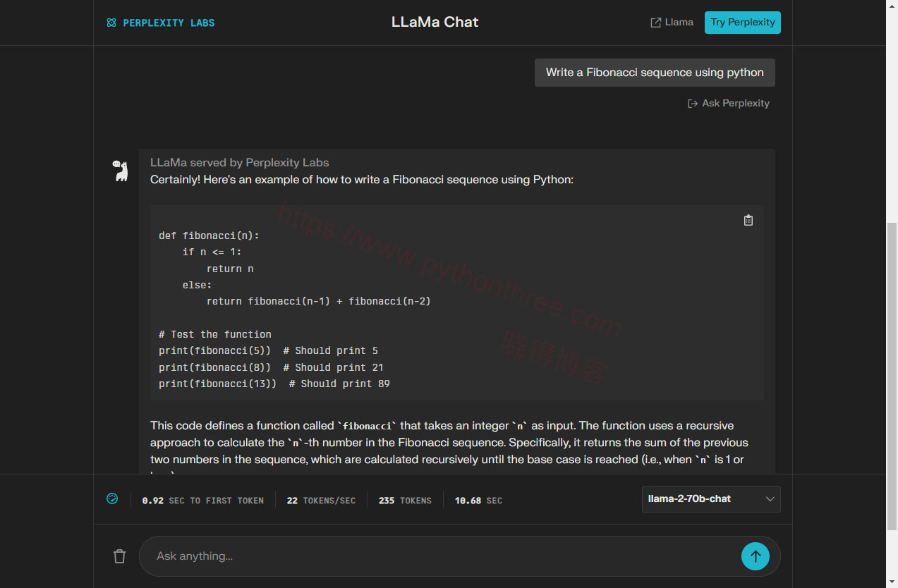Viewport: 898px width, 588px height.
Task: Click the 'return fibonacci(n-1) + fibonacci(n-2)' line
Action: click(319, 301)
